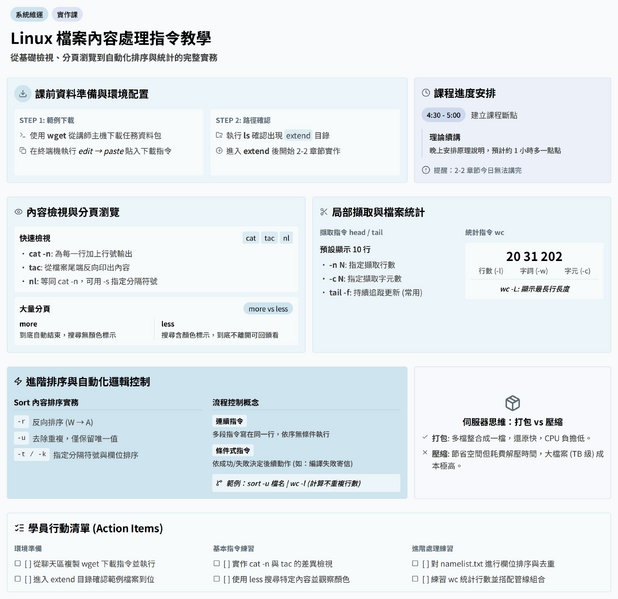Image resolution: width=618 pixels, height=599 pixels.
Task: Click the folder icon before 執行 ls 確認
Action: (x=219, y=136)
